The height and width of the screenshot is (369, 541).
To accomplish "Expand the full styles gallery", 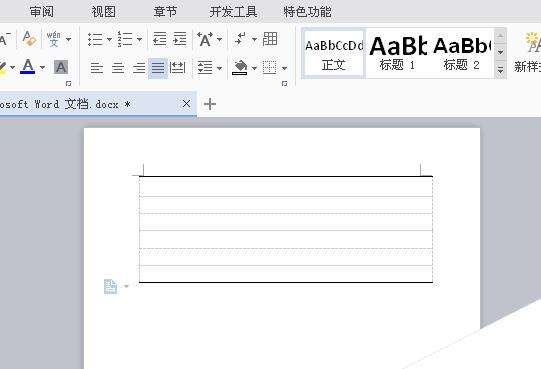I will click(501, 70).
